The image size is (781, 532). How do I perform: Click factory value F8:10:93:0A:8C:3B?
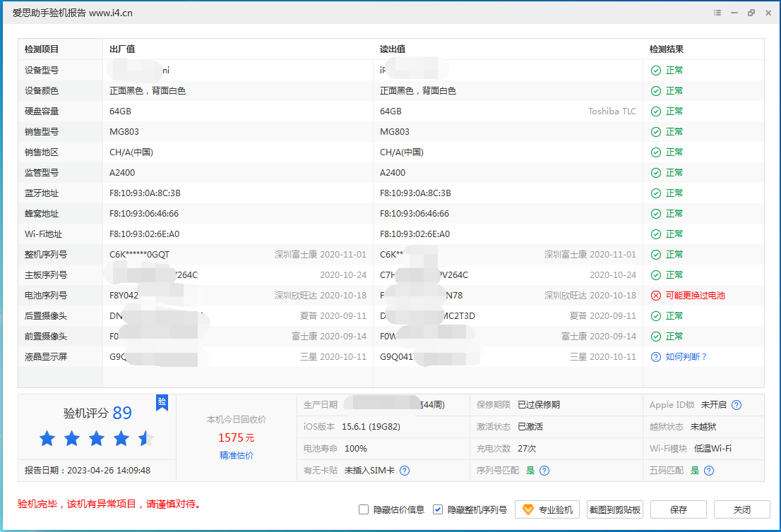[x=145, y=193]
